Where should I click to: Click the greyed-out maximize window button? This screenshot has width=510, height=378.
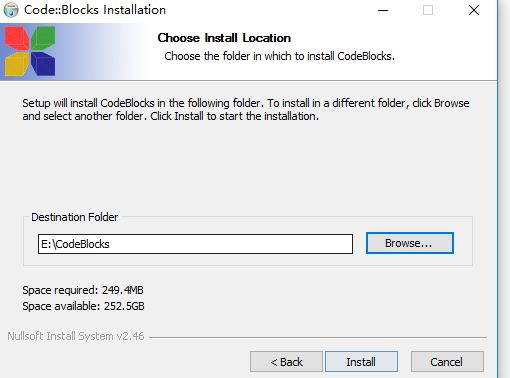click(428, 10)
